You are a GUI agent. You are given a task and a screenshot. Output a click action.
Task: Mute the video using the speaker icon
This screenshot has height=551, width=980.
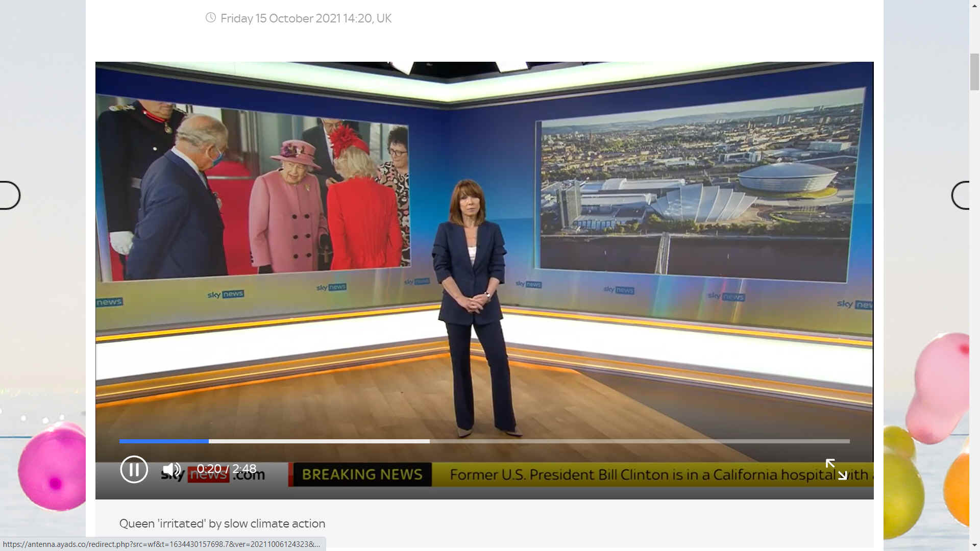tap(171, 469)
